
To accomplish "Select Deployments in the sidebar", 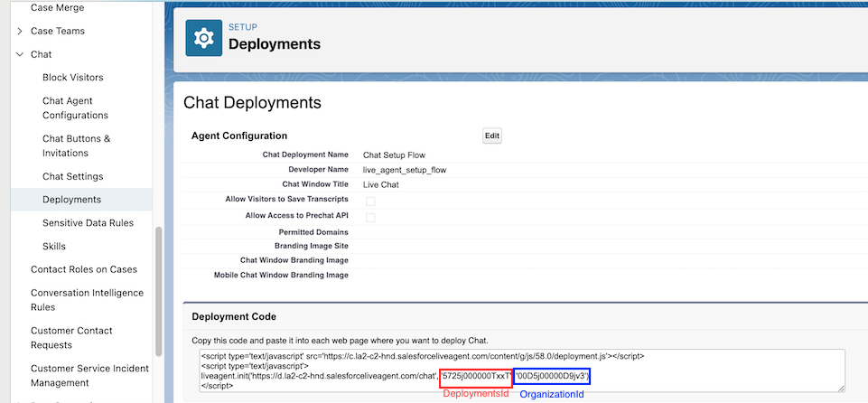I will coord(71,200).
